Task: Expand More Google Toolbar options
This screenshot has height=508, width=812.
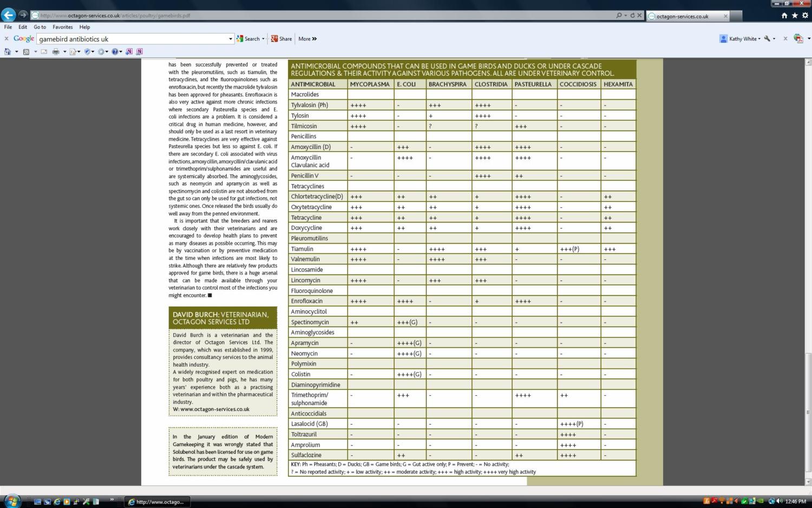Action: coord(307,39)
